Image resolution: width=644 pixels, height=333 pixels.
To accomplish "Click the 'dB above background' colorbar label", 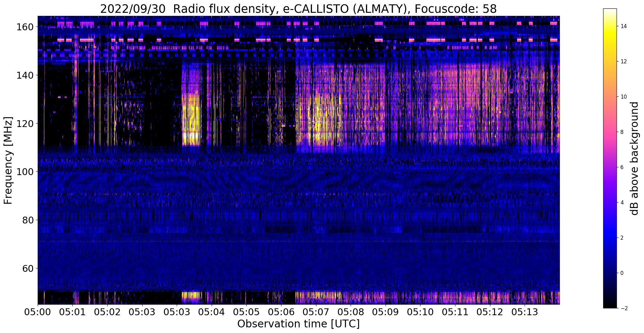I will pos(634,158).
